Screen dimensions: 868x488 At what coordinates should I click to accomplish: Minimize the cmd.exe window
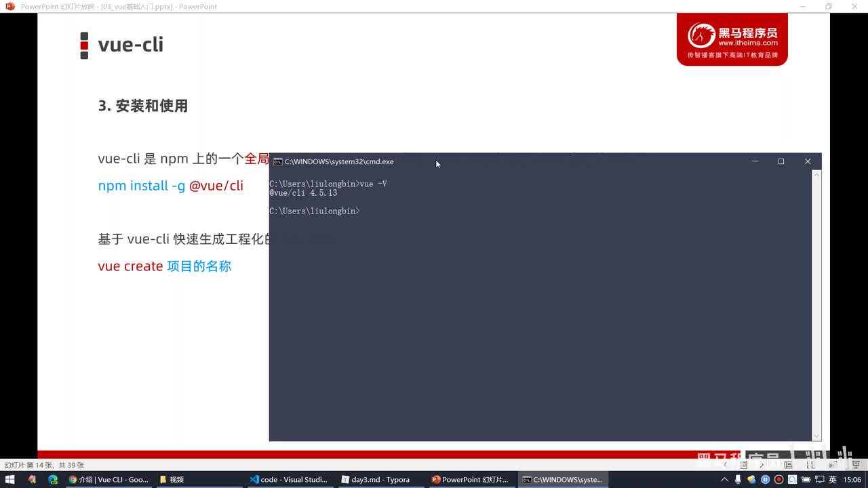(x=755, y=161)
